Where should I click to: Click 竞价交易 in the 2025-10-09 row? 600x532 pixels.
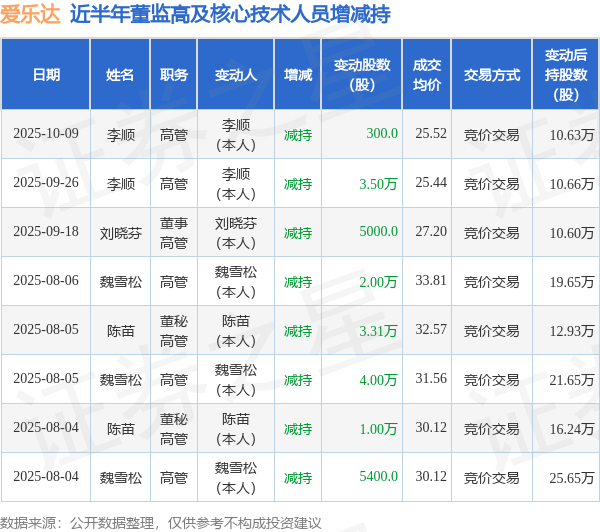coord(492,135)
